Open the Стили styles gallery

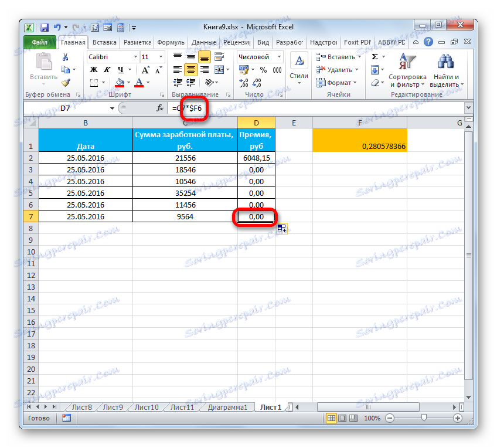(299, 69)
